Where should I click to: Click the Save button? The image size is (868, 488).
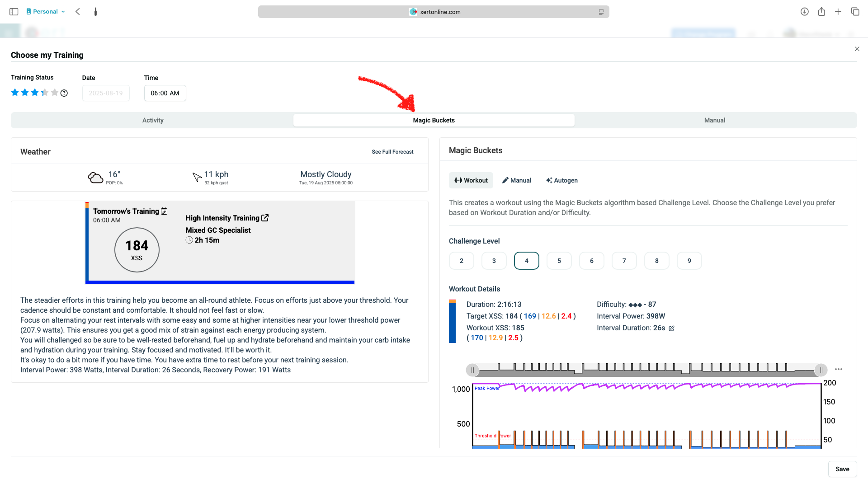[x=842, y=469]
